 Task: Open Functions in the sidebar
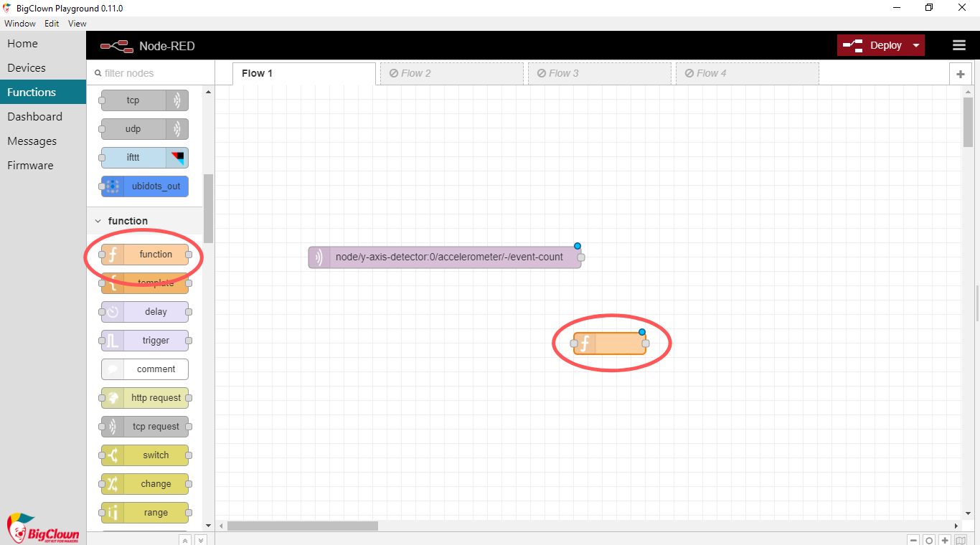(x=43, y=93)
